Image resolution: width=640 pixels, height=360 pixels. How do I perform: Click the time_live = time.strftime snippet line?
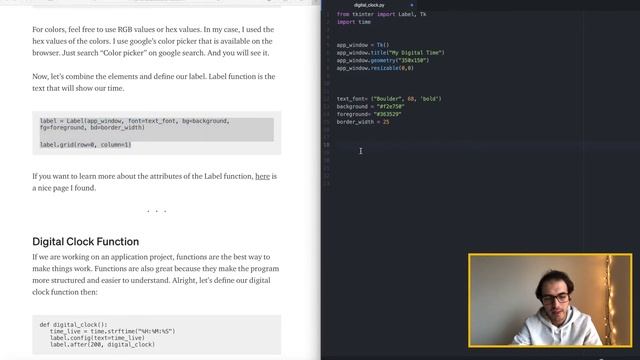113,331
